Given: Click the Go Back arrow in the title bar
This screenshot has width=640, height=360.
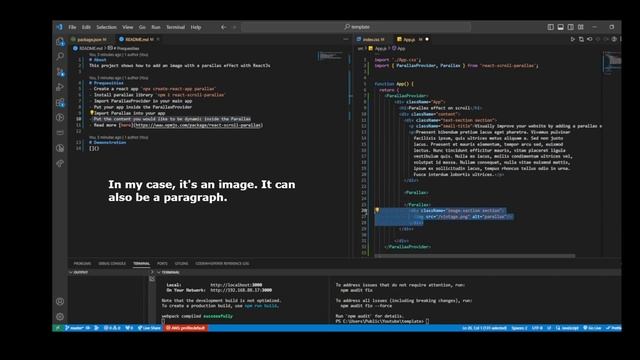Looking at the screenshot, I should tap(223, 27).
